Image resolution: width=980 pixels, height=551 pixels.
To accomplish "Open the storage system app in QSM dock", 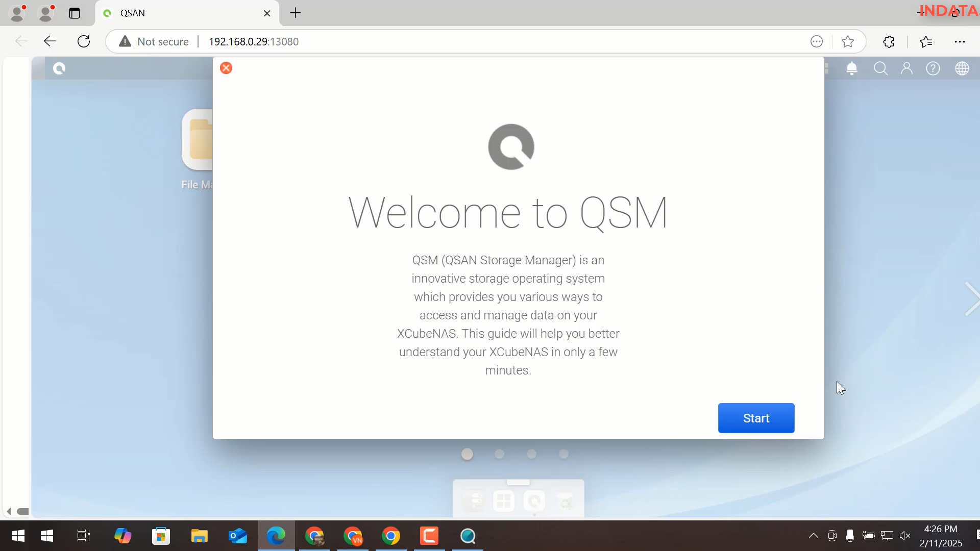I will click(473, 501).
